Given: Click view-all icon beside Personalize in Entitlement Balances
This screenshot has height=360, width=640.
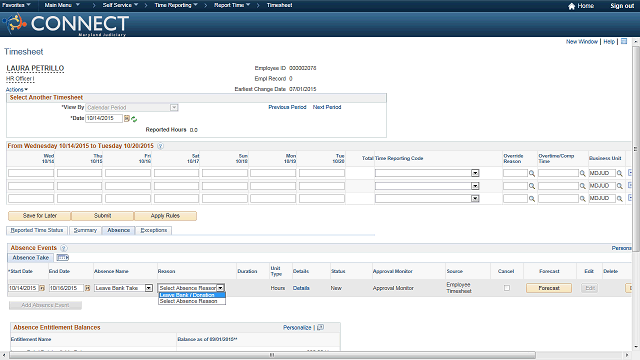Looking at the screenshot, I should click(x=320, y=327).
